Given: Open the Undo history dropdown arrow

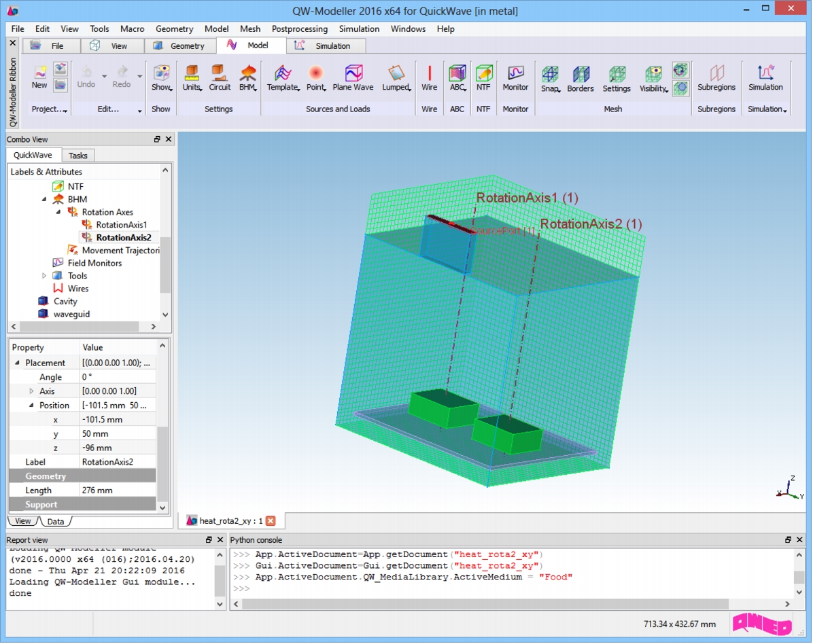Looking at the screenshot, I should (104, 76).
